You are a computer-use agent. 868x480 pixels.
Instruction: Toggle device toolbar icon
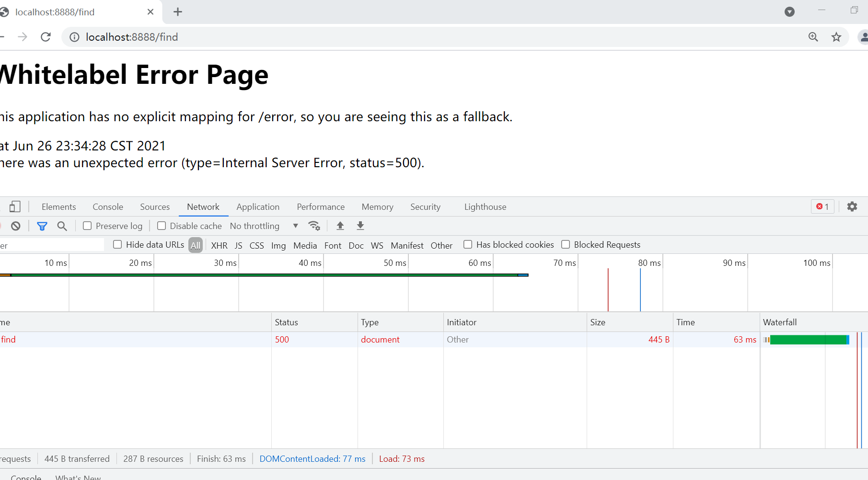coord(15,206)
